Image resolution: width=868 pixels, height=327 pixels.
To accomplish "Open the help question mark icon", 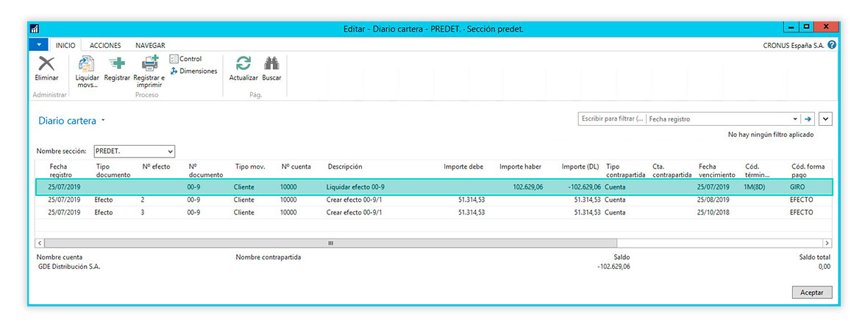I will tap(832, 45).
